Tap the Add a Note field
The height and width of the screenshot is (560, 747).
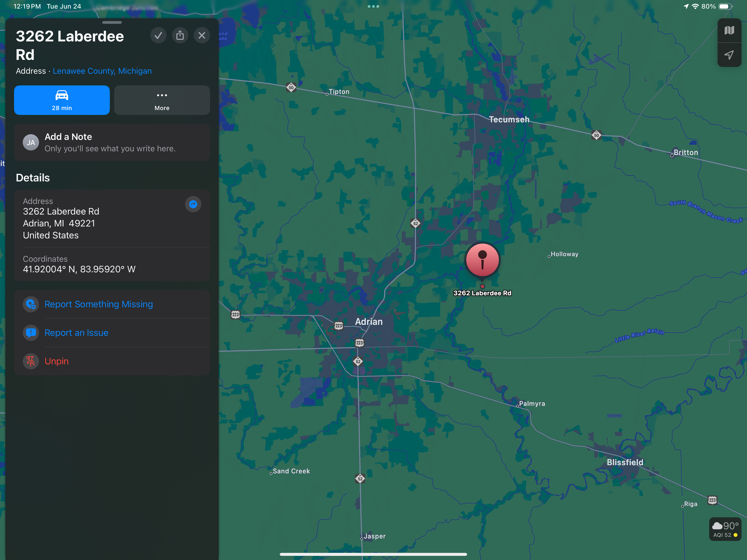(112, 142)
